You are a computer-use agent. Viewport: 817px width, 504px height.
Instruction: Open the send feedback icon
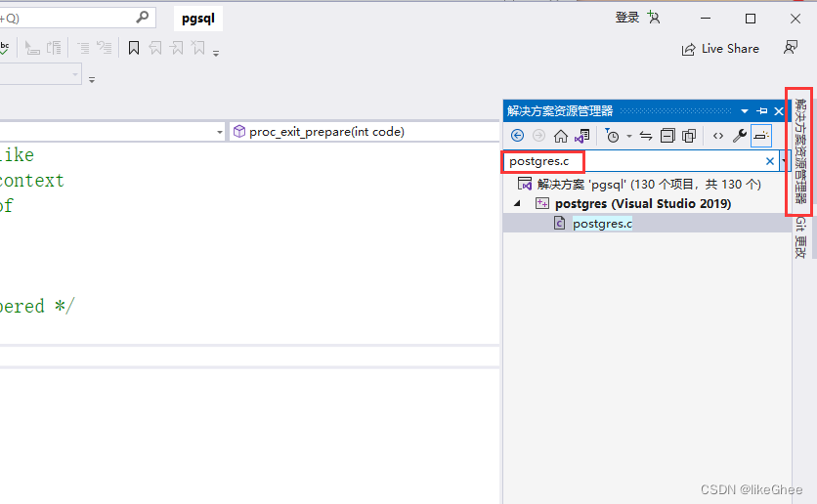click(x=791, y=48)
